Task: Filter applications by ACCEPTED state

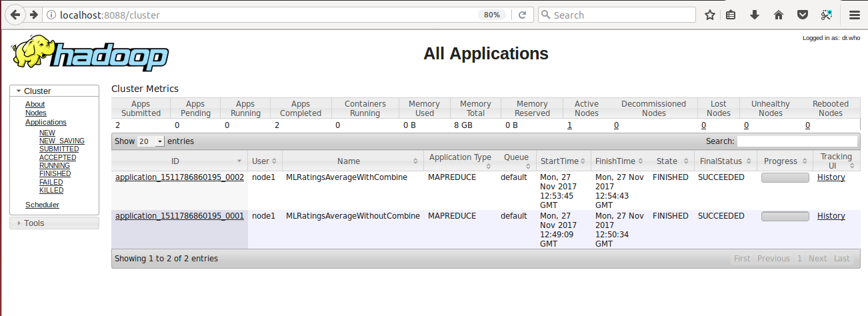Action: point(58,157)
